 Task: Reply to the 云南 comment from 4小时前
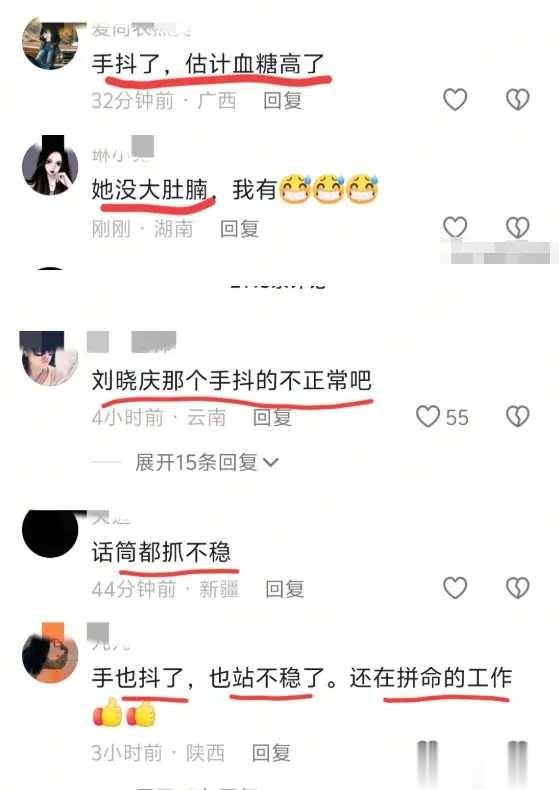pos(272,418)
